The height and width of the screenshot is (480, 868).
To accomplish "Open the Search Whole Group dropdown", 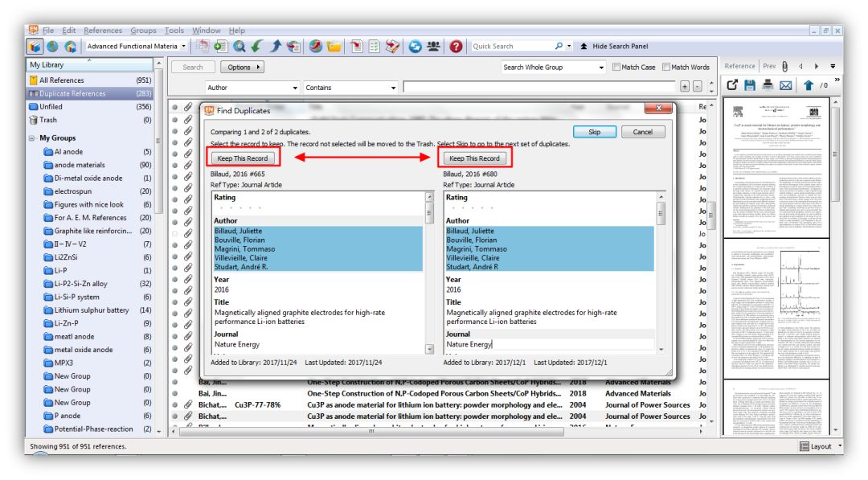I will (553, 67).
